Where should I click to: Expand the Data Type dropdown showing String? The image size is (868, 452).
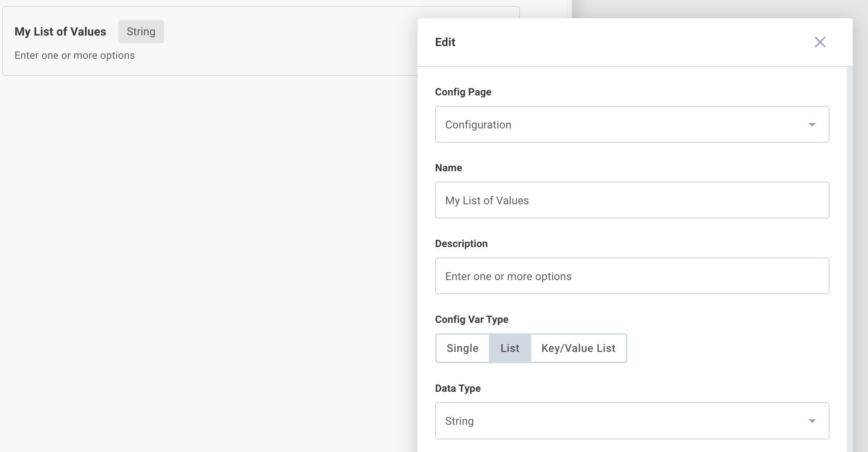[x=632, y=421]
